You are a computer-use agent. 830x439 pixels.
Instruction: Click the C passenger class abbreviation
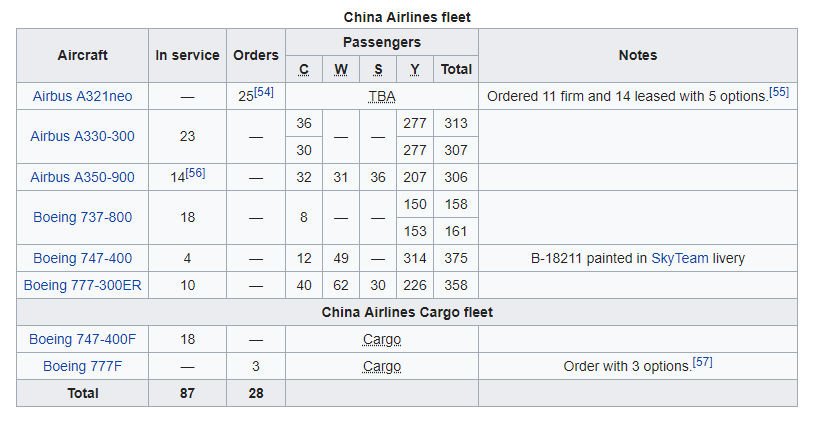[304, 69]
